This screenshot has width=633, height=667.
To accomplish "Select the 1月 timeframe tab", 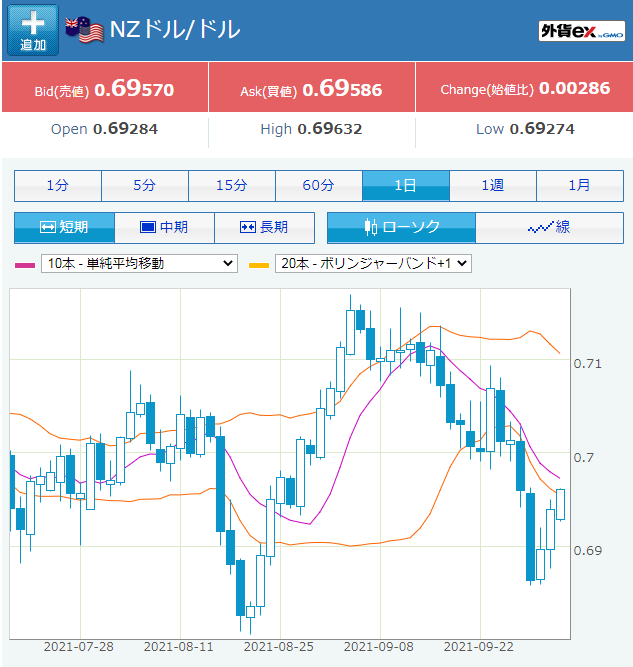I will point(580,186).
